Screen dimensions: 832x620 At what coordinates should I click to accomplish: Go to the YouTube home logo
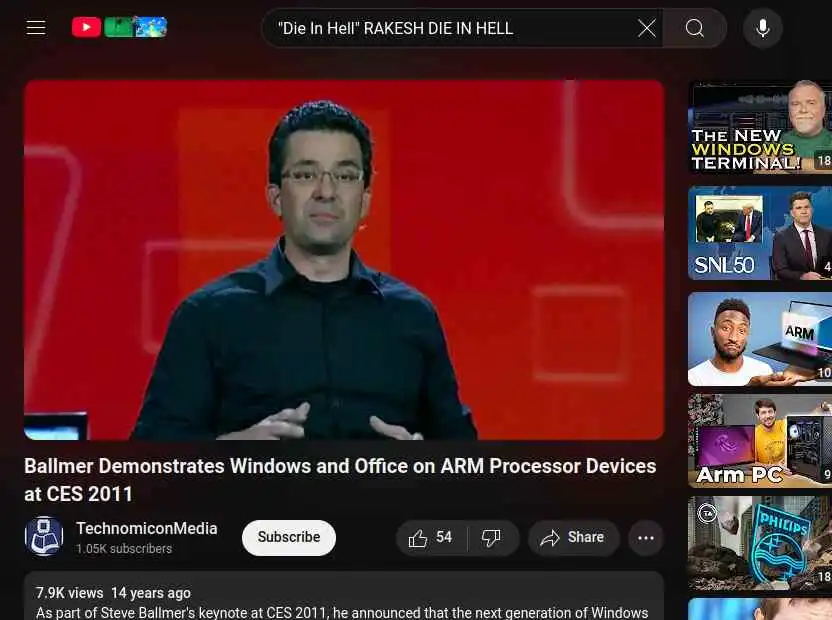coord(119,27)
